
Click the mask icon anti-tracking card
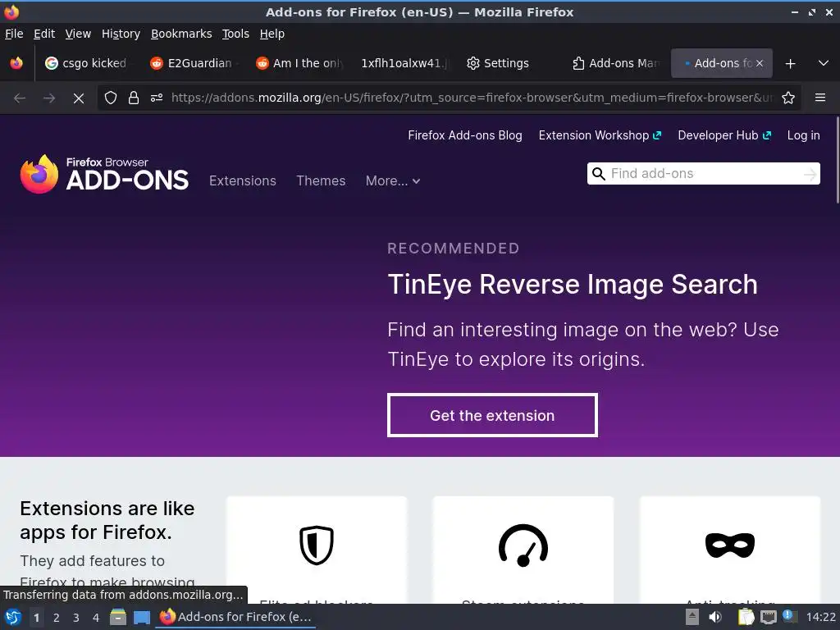pos(729,546)
